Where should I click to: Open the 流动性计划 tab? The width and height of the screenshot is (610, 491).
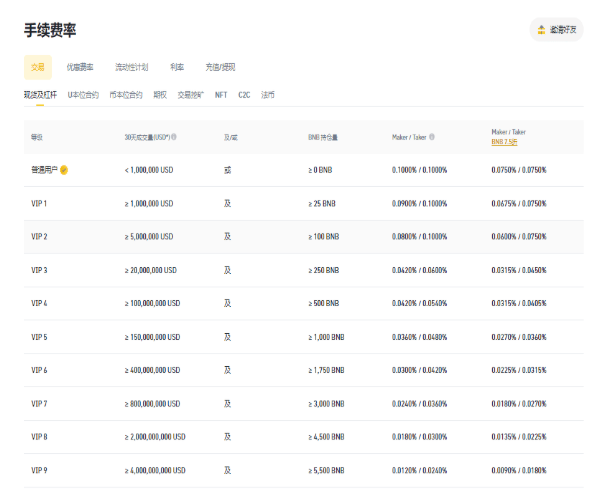tap(131, 67)
